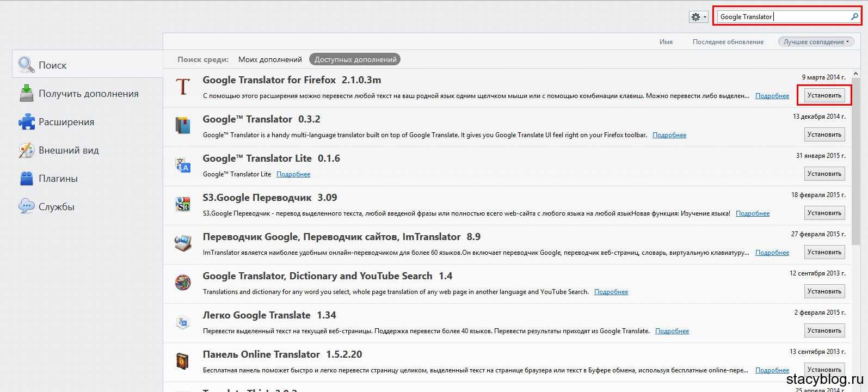Click the Google Translator for Firefox icon
Viewport: 868px width, 392px height.
[x=182, y=87]
